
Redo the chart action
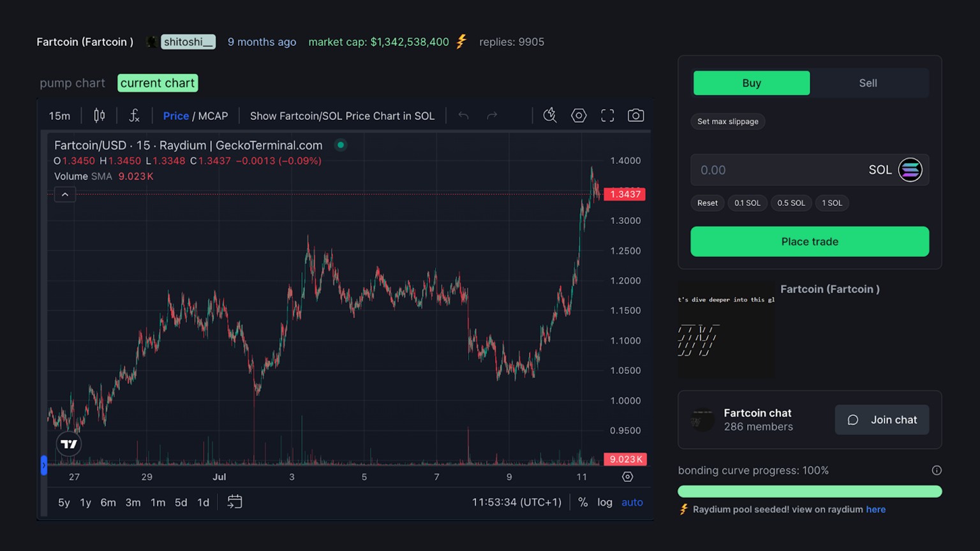tap(492, 115)
